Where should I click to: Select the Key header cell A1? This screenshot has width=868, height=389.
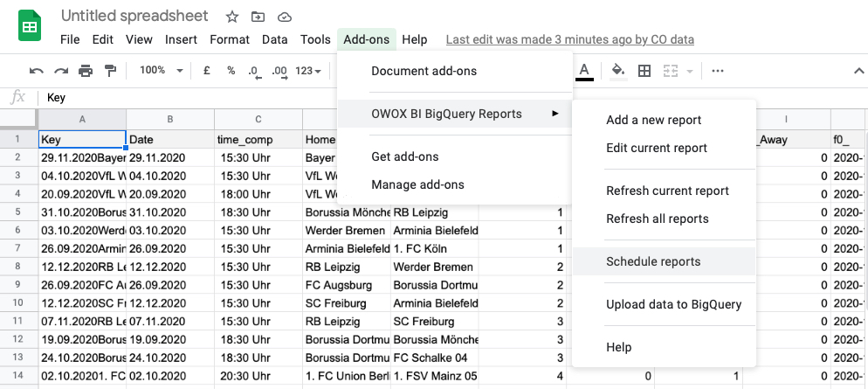[x=82, y=140]
